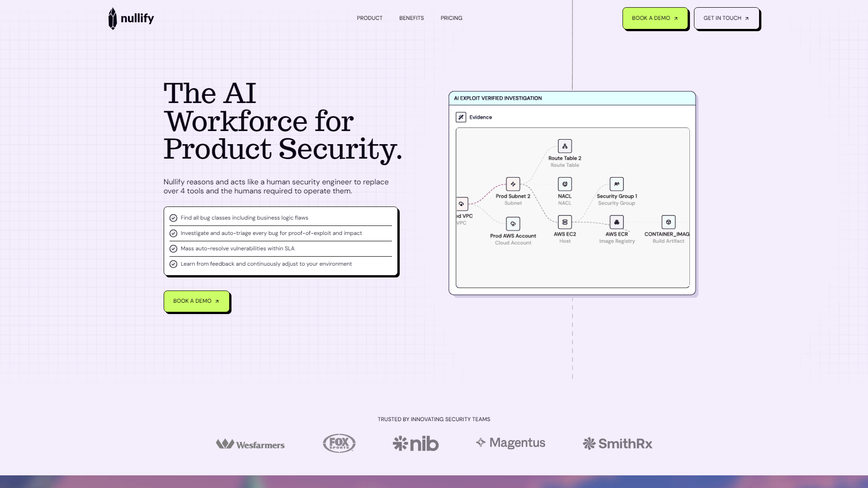Select the Route Table 2 node icon
Screen dimensions: 868x488
[x=565, y=146]
